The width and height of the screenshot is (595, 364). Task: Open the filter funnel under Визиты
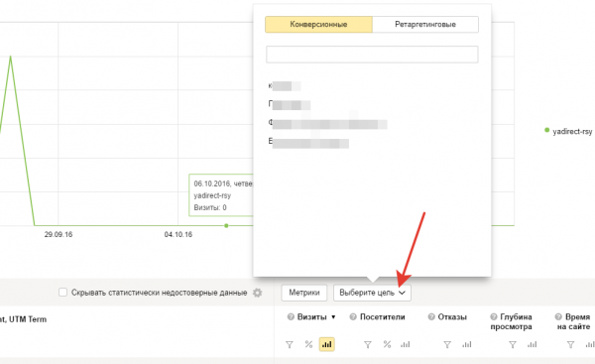[x=290, y=344]
